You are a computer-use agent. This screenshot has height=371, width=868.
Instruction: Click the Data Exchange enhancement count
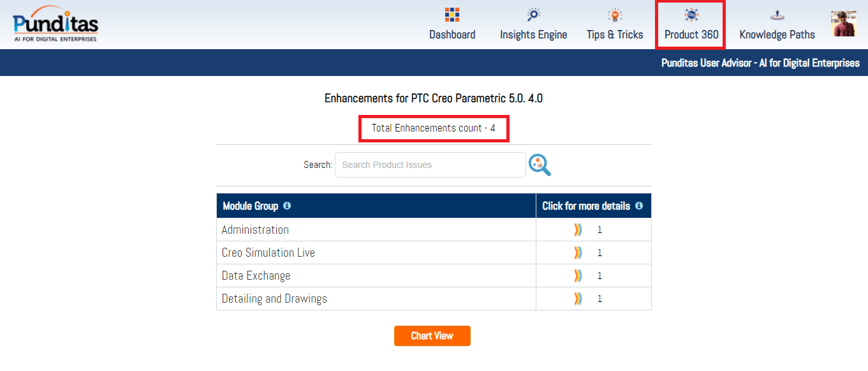[x=600, y=276]
